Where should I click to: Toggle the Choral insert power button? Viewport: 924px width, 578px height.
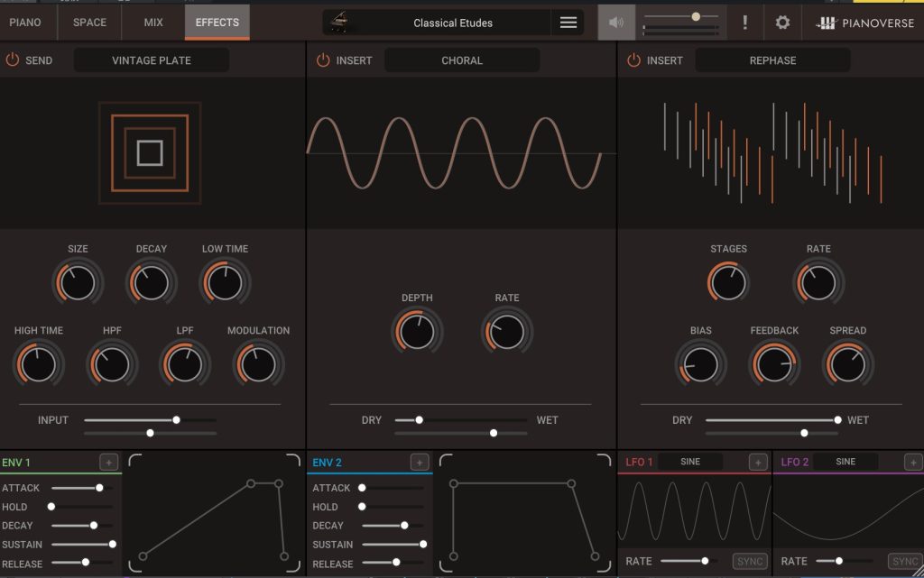pyautogui.click(x=323, y=60)
